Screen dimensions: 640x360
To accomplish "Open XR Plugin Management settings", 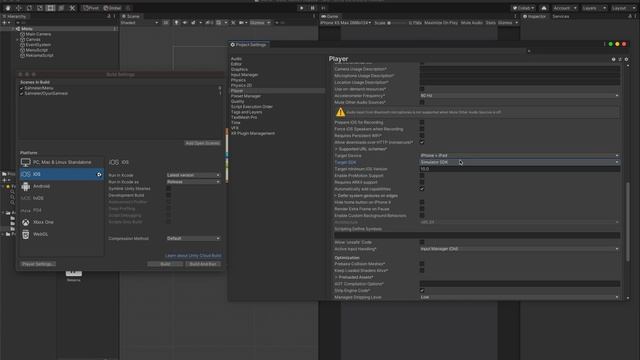I will 253,133.
